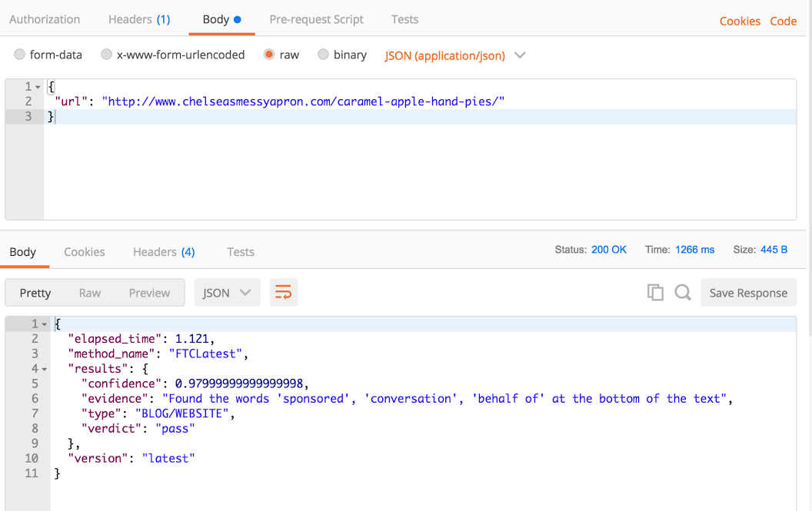
Task: Click the "url" key in request body
Action: click(71, 101)
